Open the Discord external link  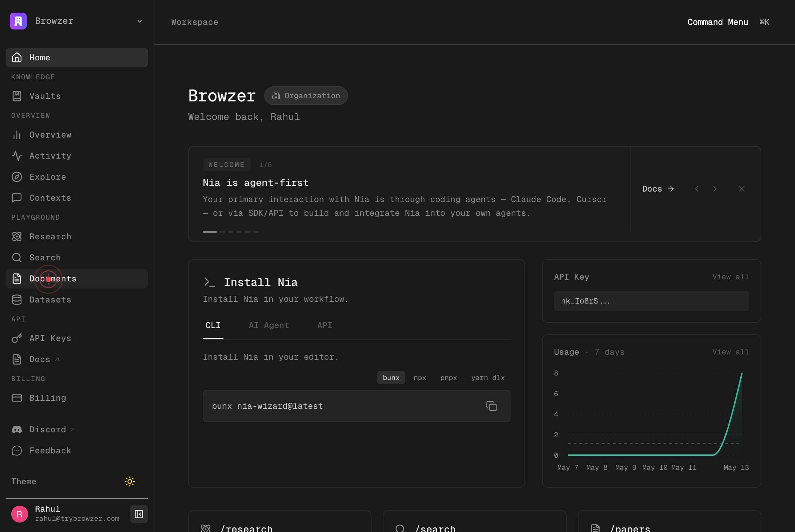[x=77, y=430]
